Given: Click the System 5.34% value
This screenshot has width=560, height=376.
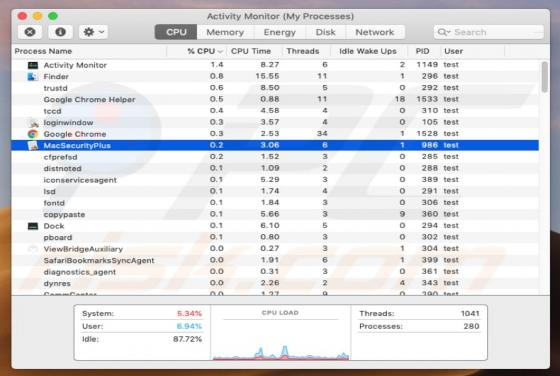Looking at the screenshot, I should coord(189,314).
